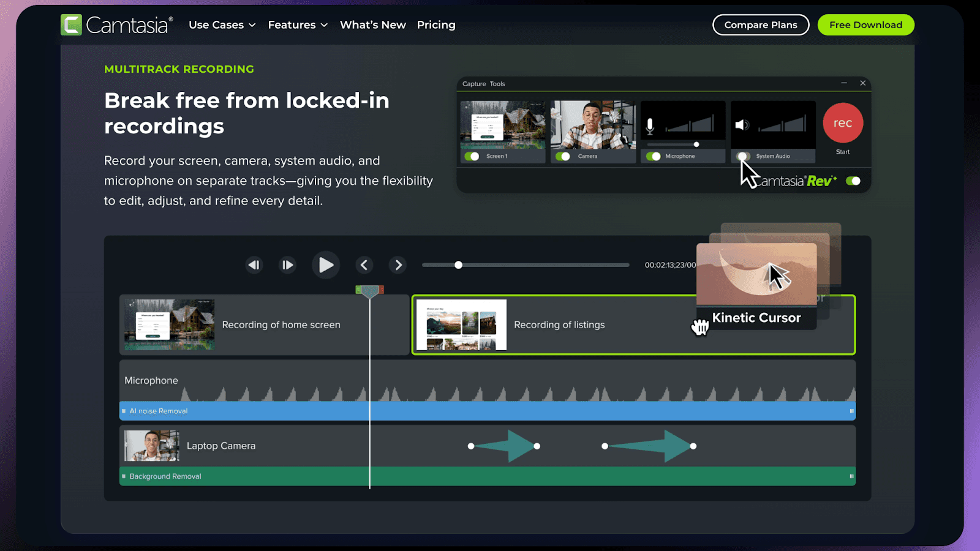Screen dimensions: 980x551
Task: Toggle the Camera recording switch
Action: pyautogui.click(x=562, y=156)
